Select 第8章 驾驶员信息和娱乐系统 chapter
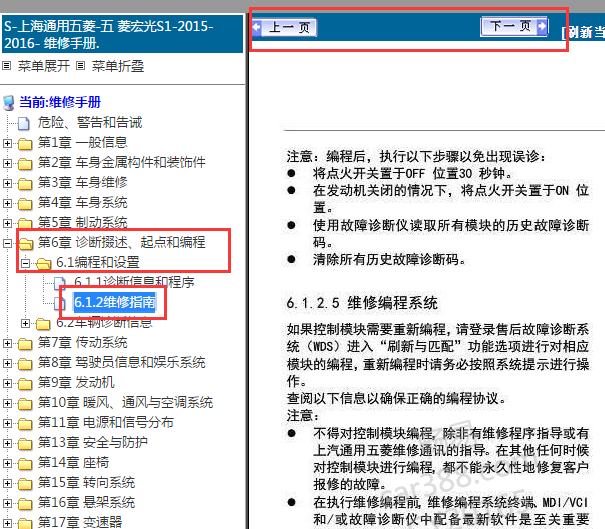605x529 pixels. point(122,363)
